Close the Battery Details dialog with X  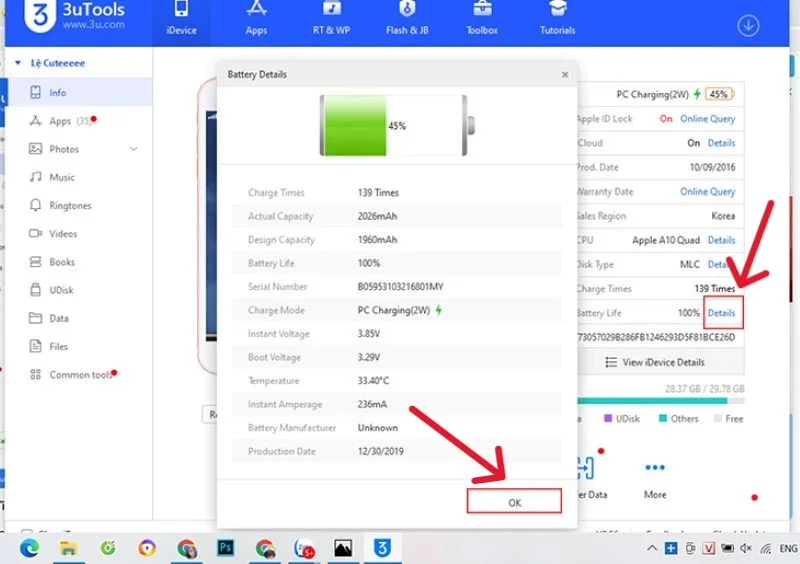[x=565, y=75]
